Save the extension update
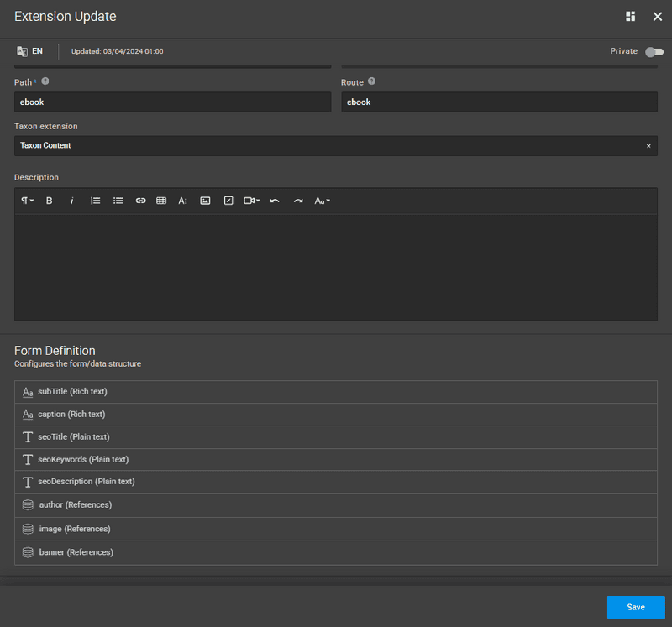 pyautogui.click(x=636, y=608)
